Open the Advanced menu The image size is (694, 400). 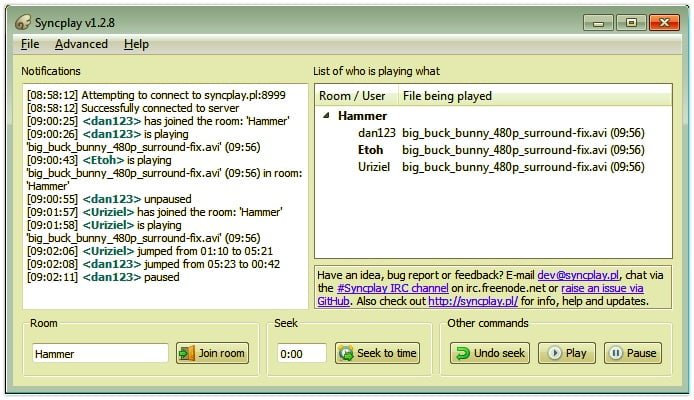(x=81, y=44)
